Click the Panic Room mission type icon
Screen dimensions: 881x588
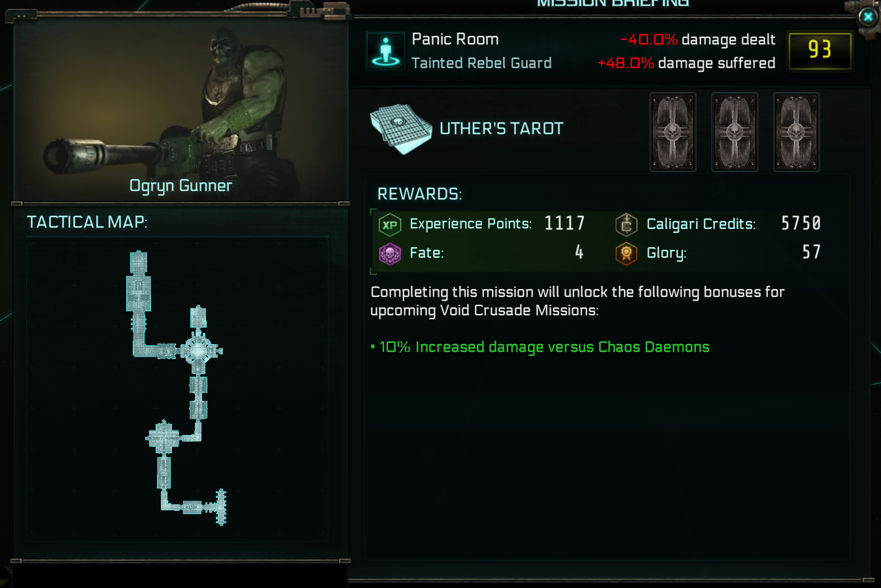[x=385, y=50]
